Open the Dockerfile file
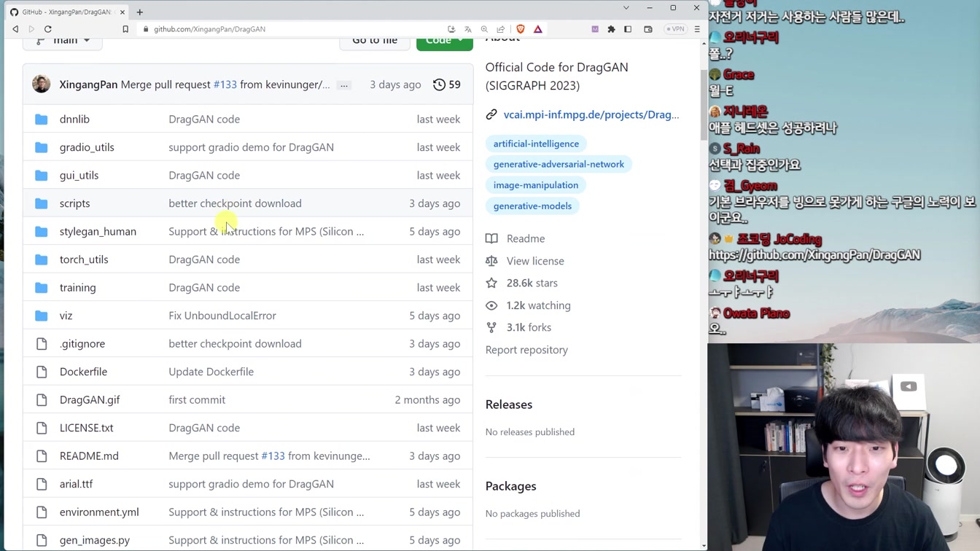 pyautogui.click(x=83, y=372)
